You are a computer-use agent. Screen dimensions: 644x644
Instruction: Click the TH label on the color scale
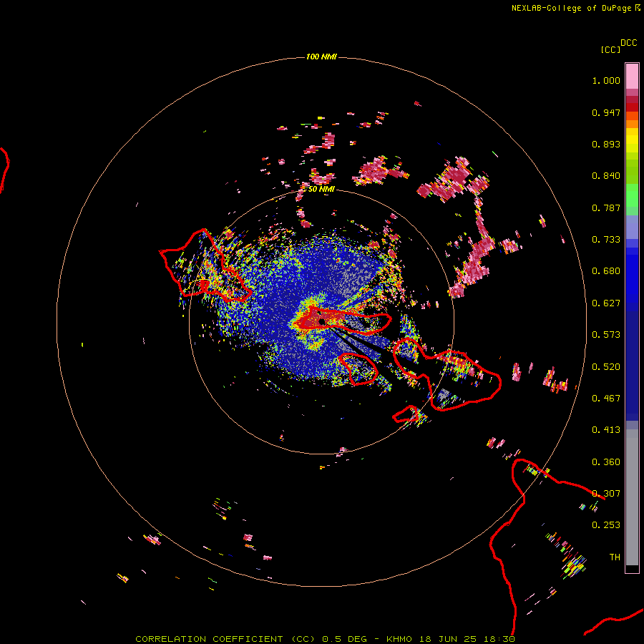point(615,557)
